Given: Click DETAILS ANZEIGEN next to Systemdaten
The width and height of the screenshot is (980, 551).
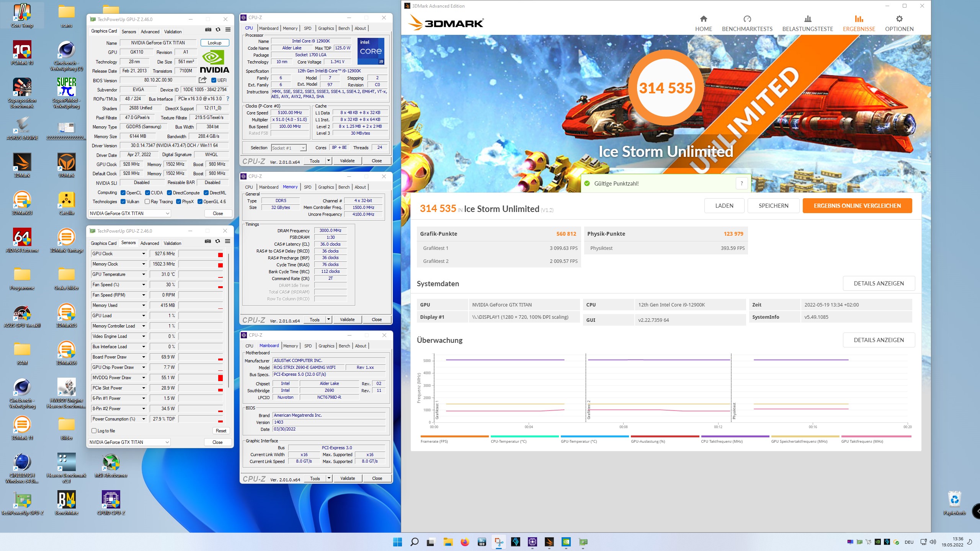Looking at the screenshot, I should coord(879,284).
